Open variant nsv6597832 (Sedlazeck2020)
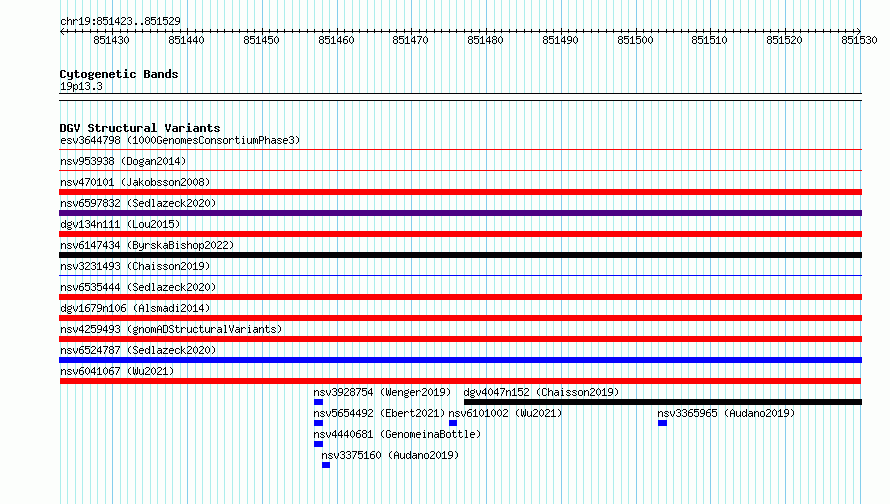The width and height of the screenshot is (890, 504). [x=138, y=203]
